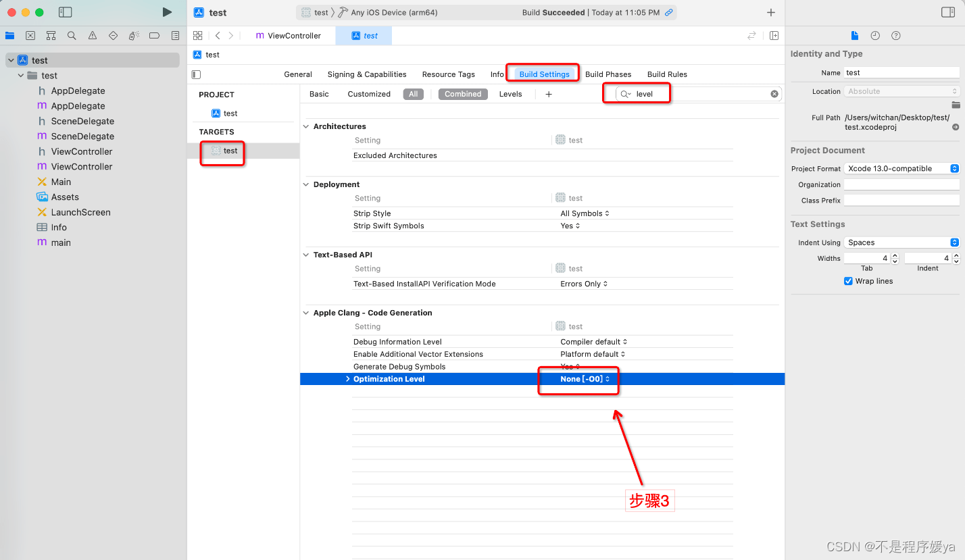
Task: Add an editor pane on the right
Action: pos(774,36)
